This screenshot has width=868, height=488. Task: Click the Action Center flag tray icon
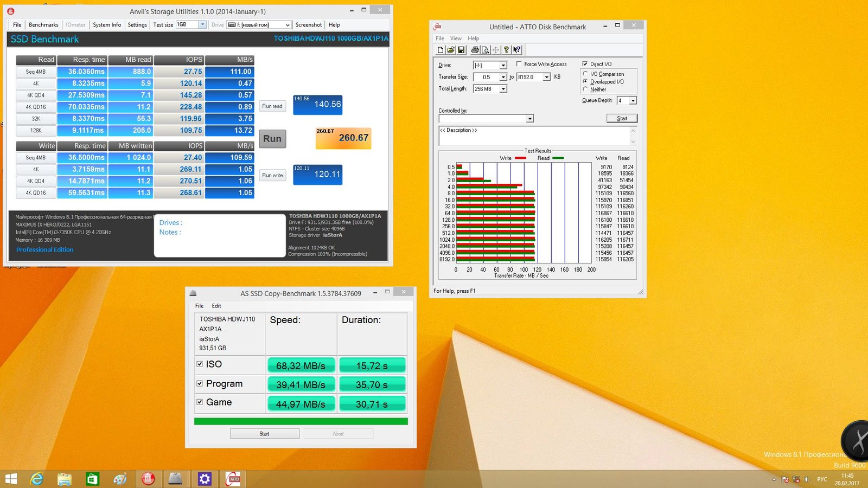(x=785, y=479)
